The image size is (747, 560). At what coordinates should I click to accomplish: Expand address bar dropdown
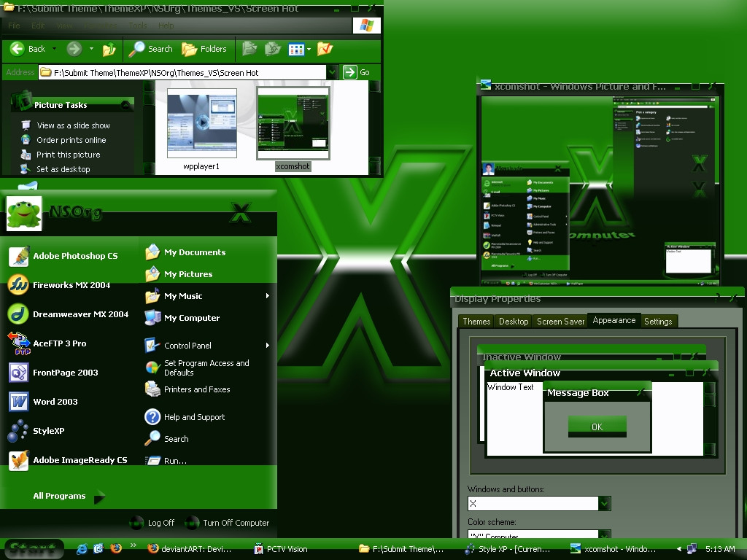[x=332, y=72]
